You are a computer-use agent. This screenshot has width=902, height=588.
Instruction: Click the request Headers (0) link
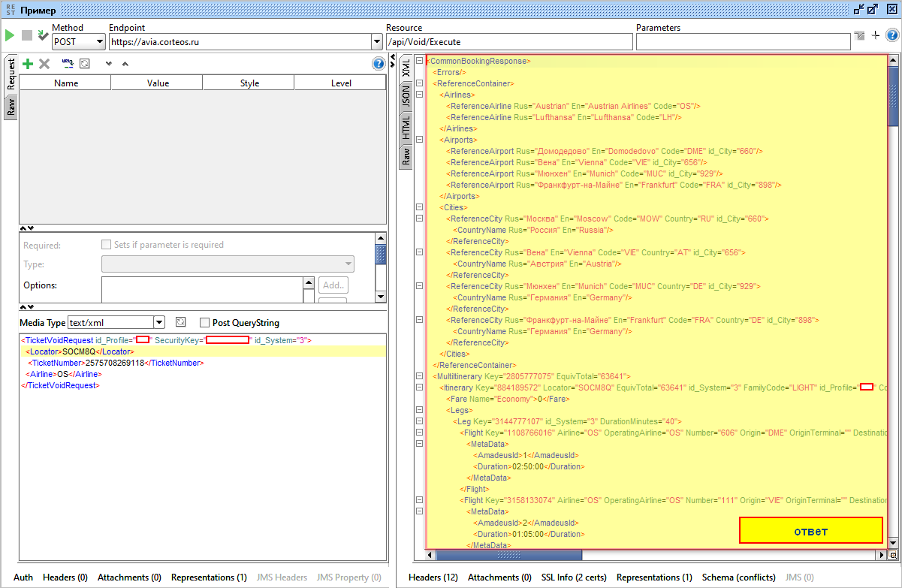coord(65,577)
